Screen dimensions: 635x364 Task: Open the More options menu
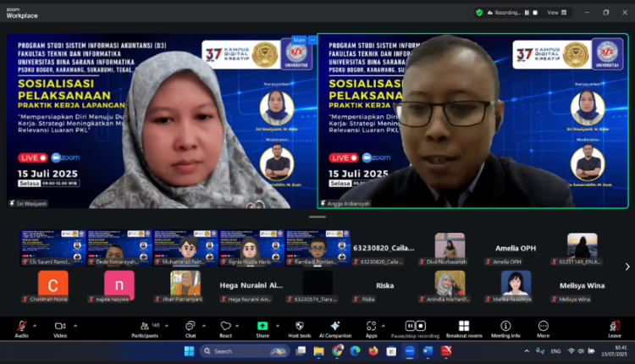click(543, 328)
